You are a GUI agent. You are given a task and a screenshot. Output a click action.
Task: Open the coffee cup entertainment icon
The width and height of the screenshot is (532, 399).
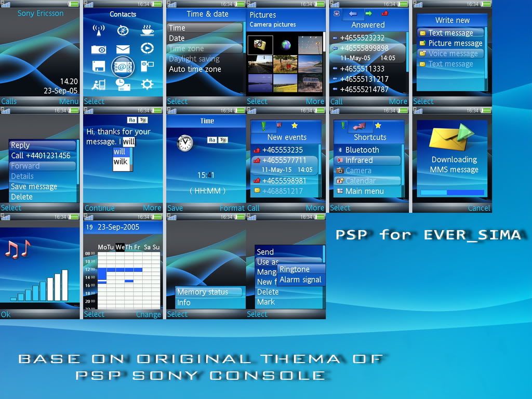coord(147,31)
